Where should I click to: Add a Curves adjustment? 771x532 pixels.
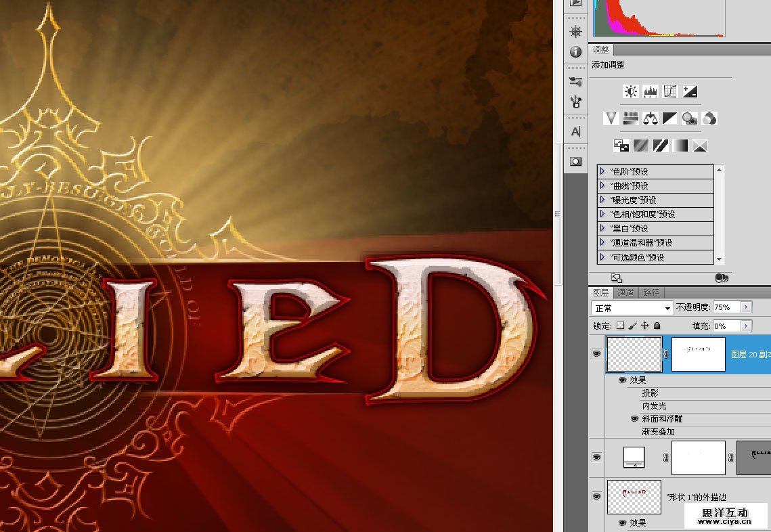pyautogui.click(x=670, y=91)
